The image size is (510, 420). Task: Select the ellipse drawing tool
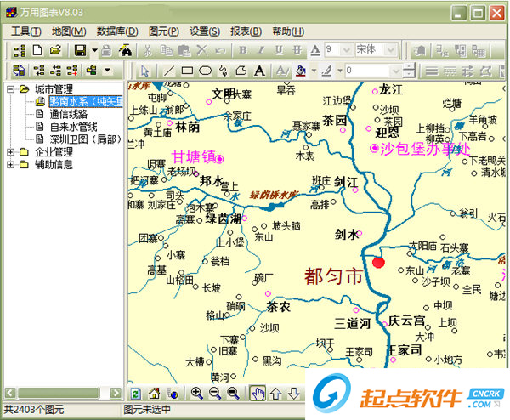(205, 71)
